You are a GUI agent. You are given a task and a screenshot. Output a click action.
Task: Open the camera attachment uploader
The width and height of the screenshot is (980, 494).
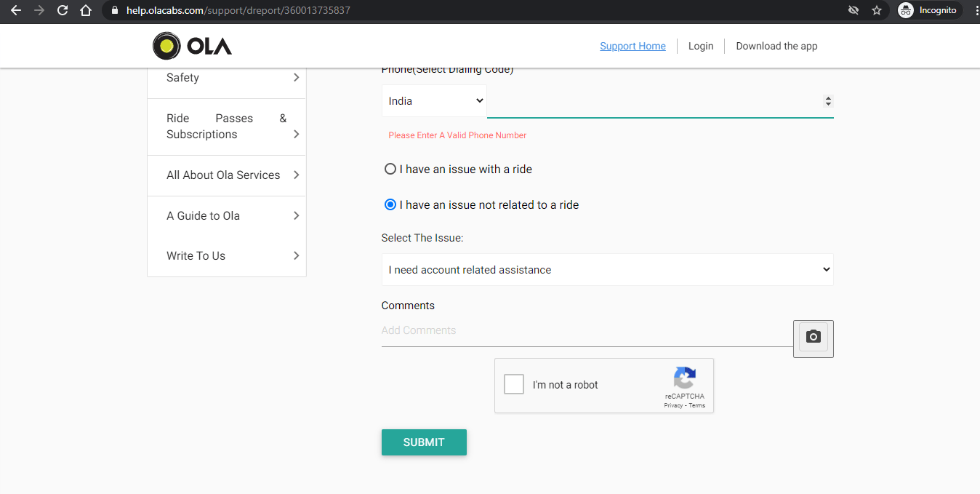click(x=813, y=338)
